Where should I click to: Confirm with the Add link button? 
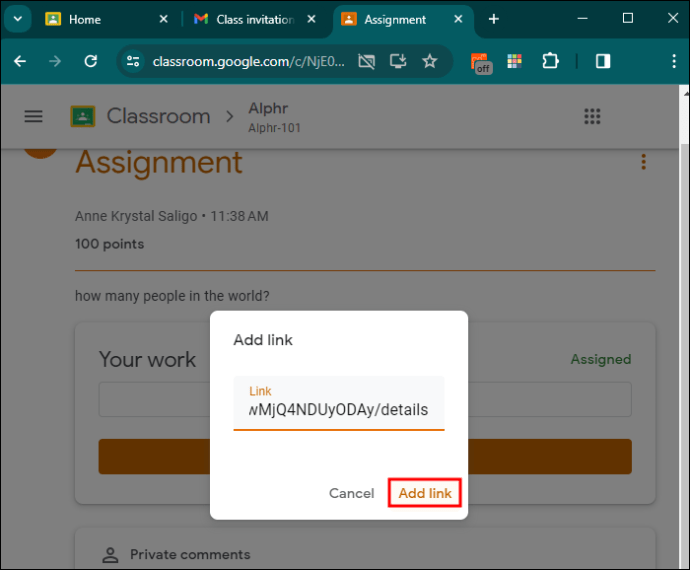[425, 493]
